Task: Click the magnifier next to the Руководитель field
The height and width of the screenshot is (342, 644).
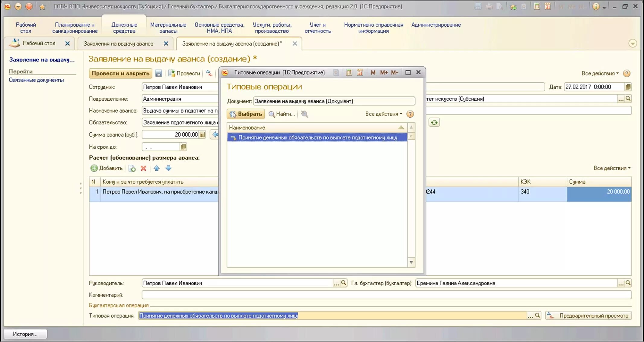Action: pyautogui.click(x=343, y=283)
